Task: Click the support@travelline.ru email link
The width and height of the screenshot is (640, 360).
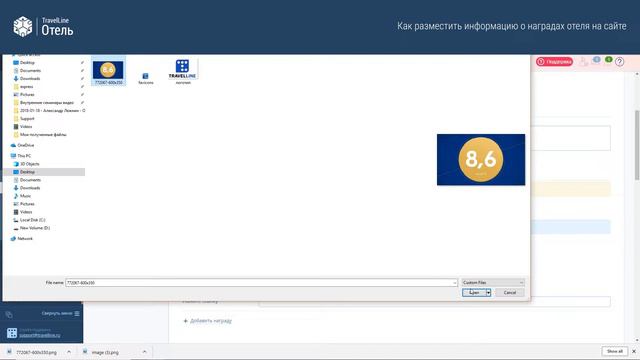Action: click(x=40, y=336)
